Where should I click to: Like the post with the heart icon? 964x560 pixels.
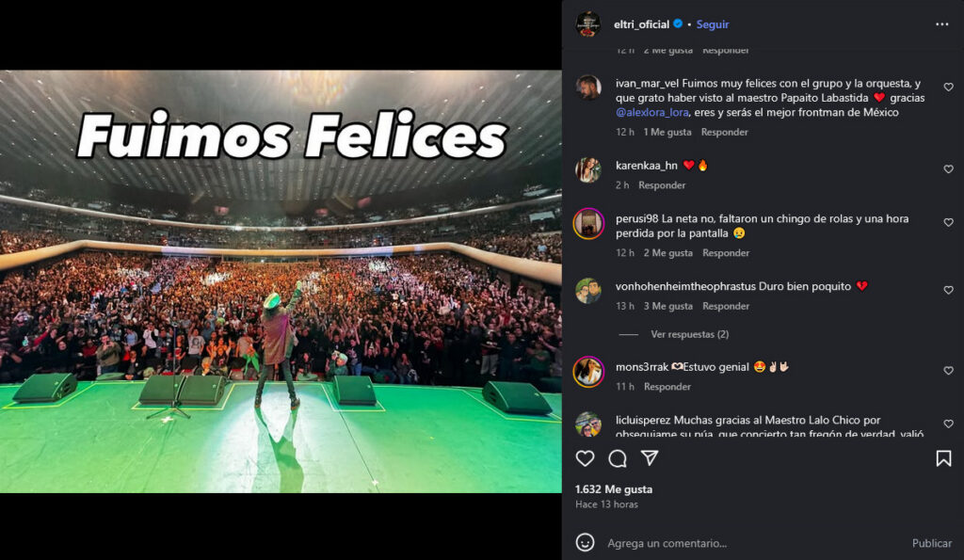585,458
